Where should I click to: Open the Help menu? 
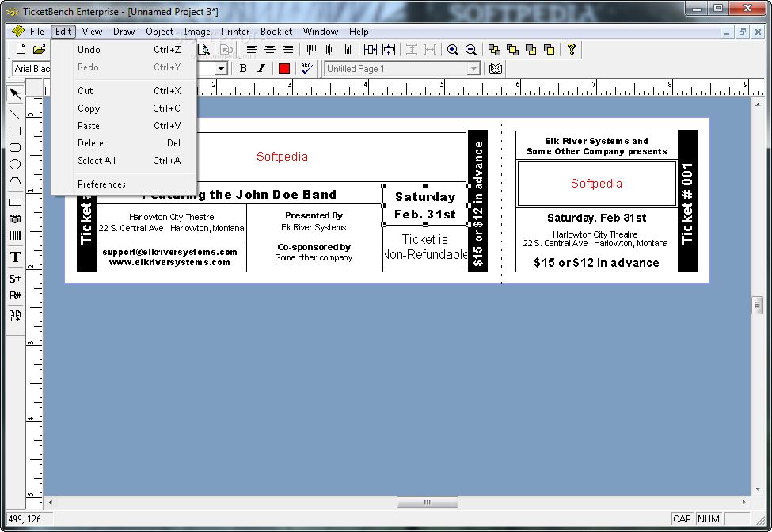pos(359,32)
